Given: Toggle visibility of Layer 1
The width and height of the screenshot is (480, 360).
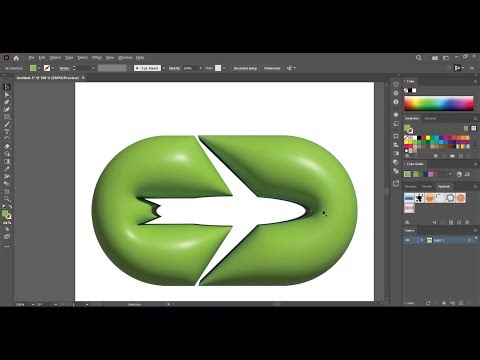Looking at the screenshot, I should (407, 240).
